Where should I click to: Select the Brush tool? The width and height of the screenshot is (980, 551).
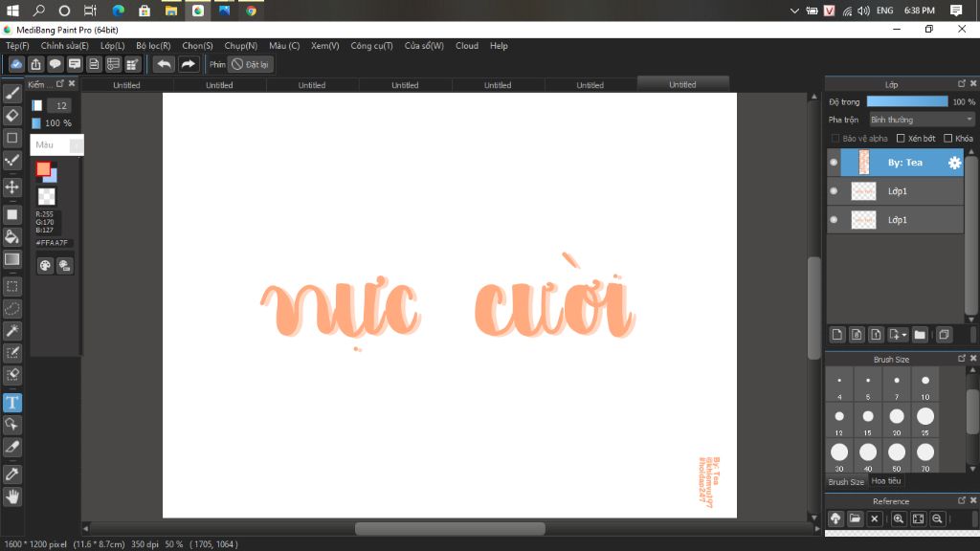(x=11, y=94)
